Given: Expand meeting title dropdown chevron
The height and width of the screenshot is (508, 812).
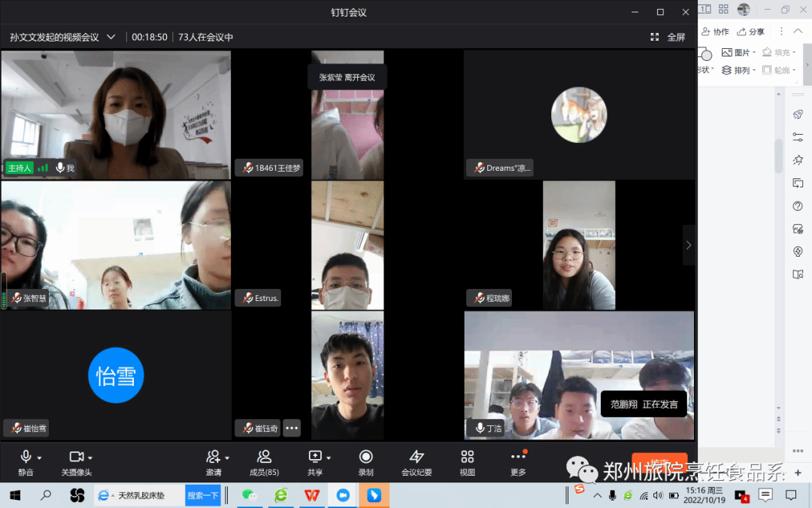Looking at the screenshot, I should pyautogui.click(x=111, y=37).
